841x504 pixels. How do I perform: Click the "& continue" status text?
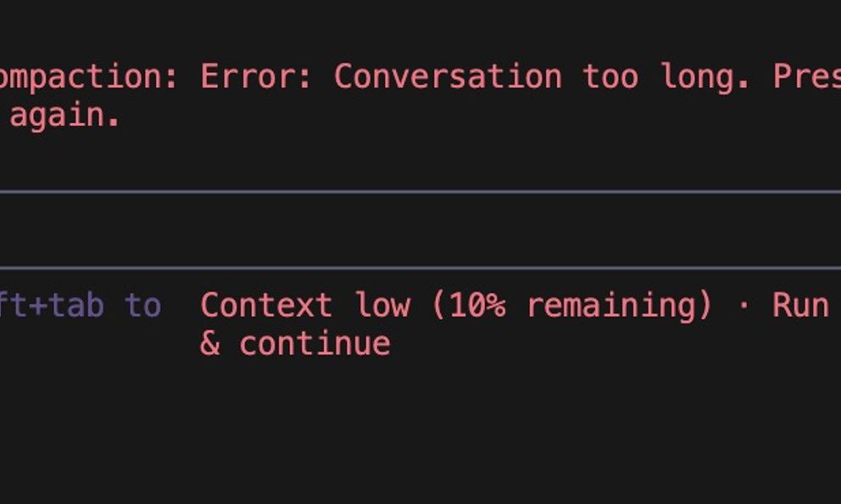point(295,344)
